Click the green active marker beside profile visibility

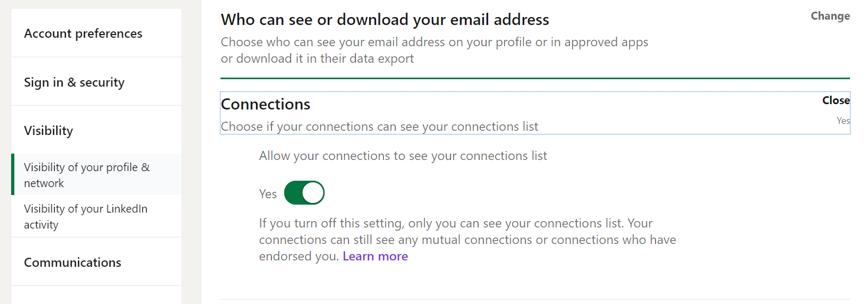(x=13, y=175)
